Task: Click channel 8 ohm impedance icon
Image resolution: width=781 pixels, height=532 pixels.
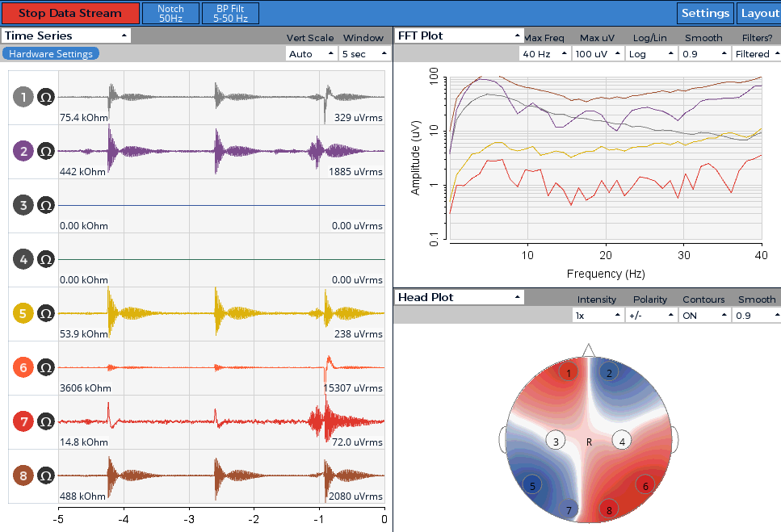Action: [46, 475]
